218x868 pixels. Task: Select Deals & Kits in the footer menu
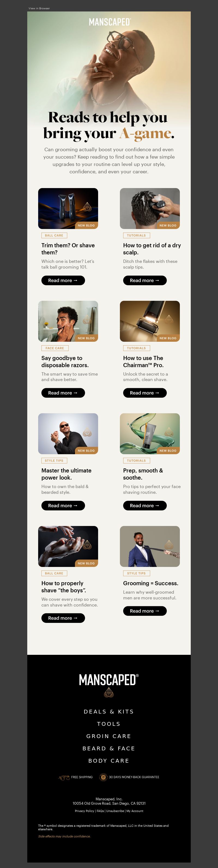tap(109, 711)
